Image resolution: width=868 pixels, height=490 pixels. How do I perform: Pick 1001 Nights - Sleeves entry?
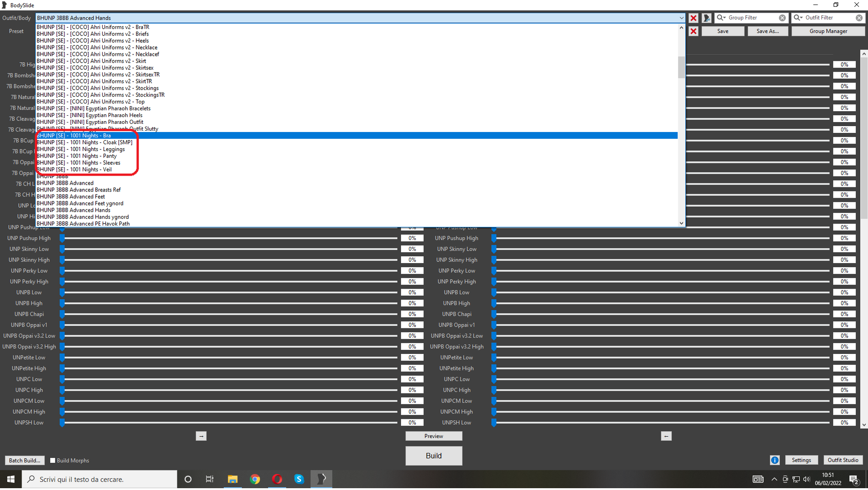click(357, 163)
